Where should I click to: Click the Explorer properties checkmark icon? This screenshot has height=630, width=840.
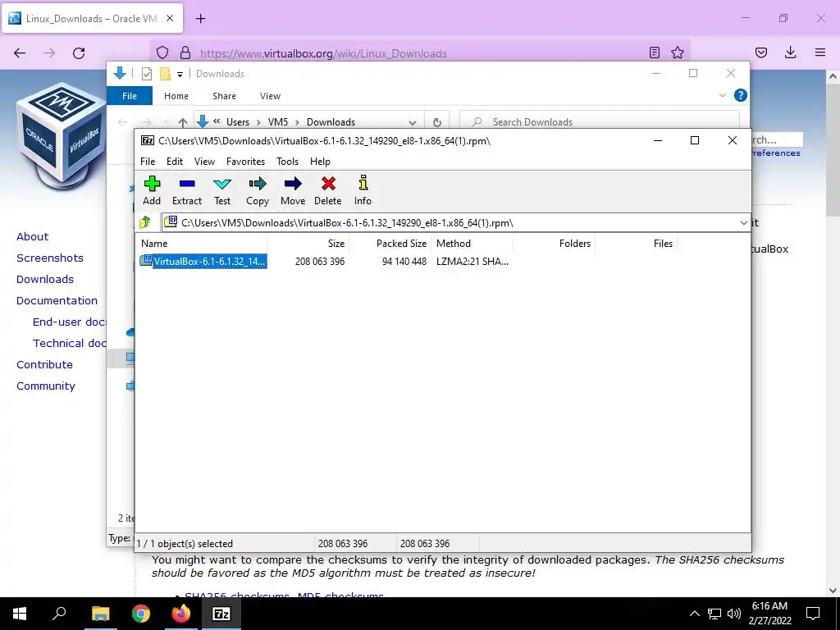146,73
